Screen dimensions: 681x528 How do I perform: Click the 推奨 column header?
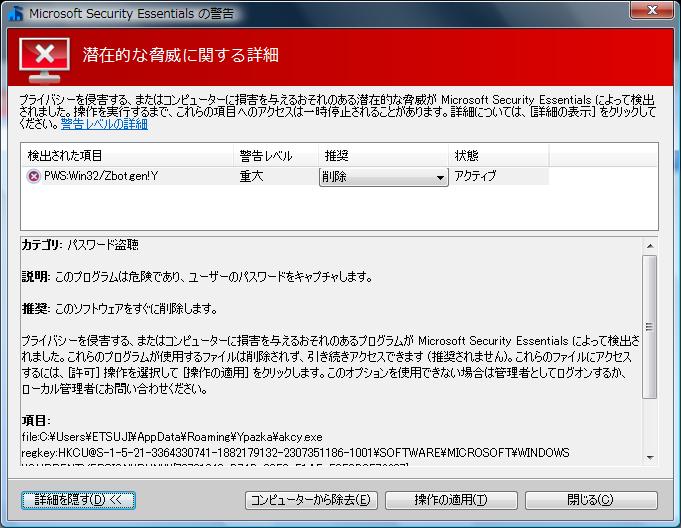pyautogui.click(x=383, y=155)
